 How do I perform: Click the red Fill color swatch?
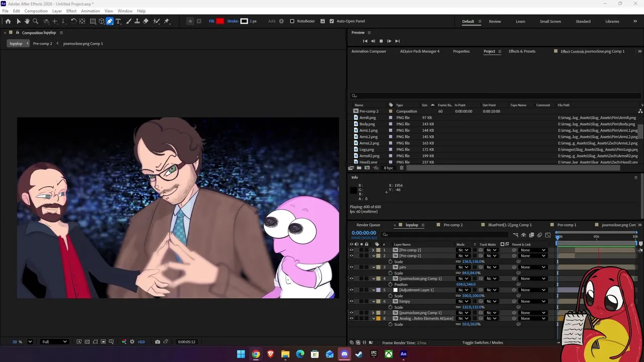tap(220, 21)
